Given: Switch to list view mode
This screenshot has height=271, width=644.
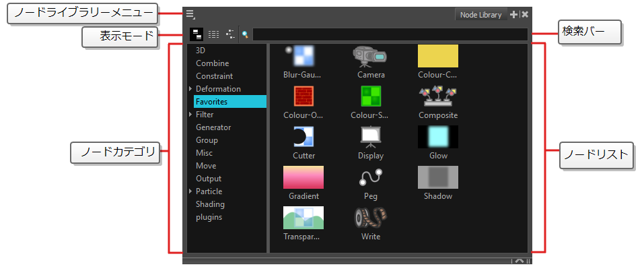Looking at the screenshot, I should (213, 33).
